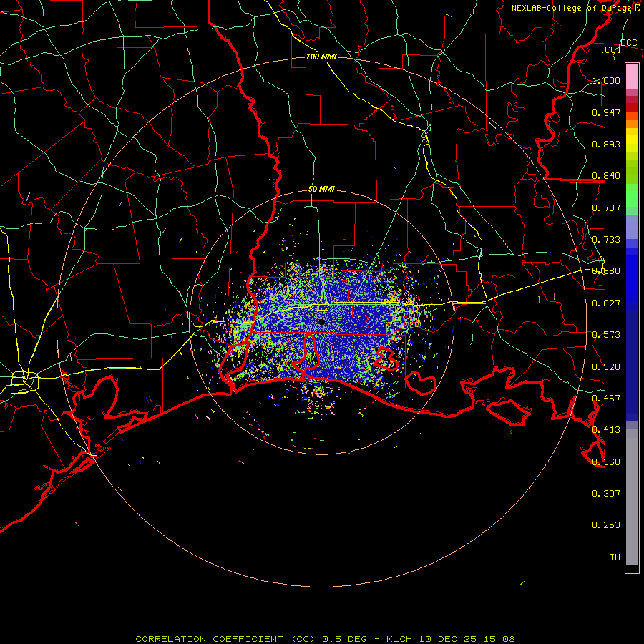Image resolution: width=644 pixels, height=644 pixels.
Task: Click the bright green color bar segment
Action: click(x=632, y=195)
